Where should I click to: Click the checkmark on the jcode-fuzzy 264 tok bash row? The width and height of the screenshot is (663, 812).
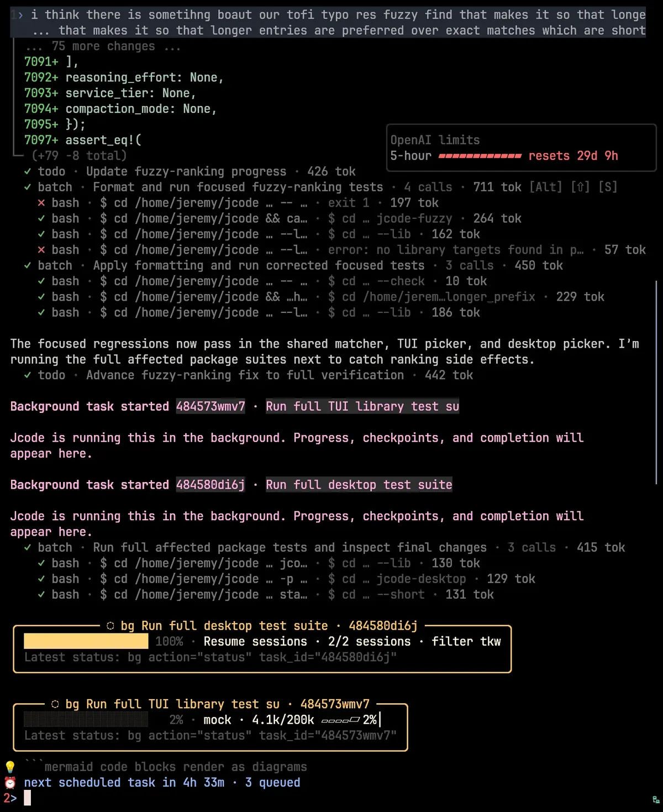(41, 219)
